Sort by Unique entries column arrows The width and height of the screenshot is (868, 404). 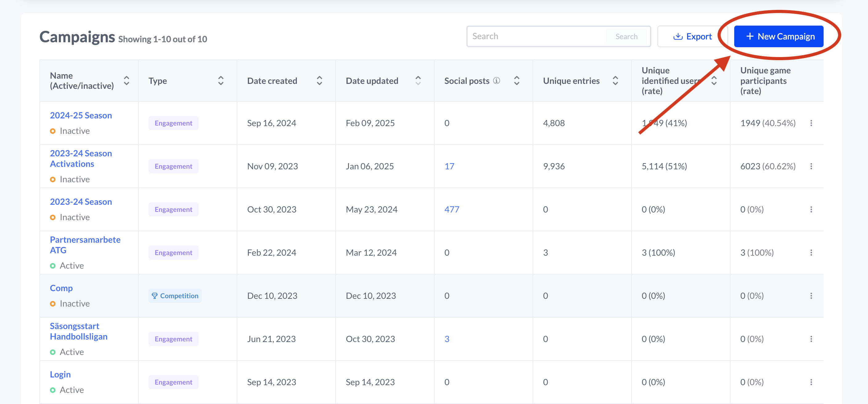tap(615, 80)
